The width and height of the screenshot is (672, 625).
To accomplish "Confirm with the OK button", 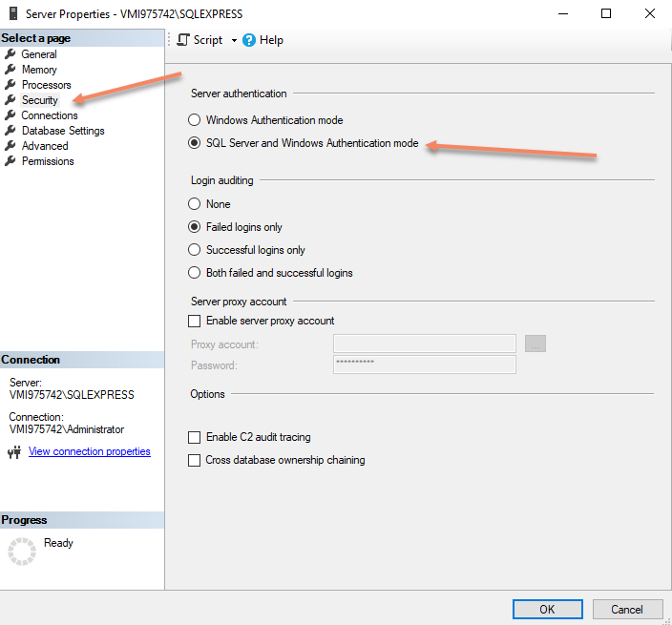I will click(x=547, y=609).
